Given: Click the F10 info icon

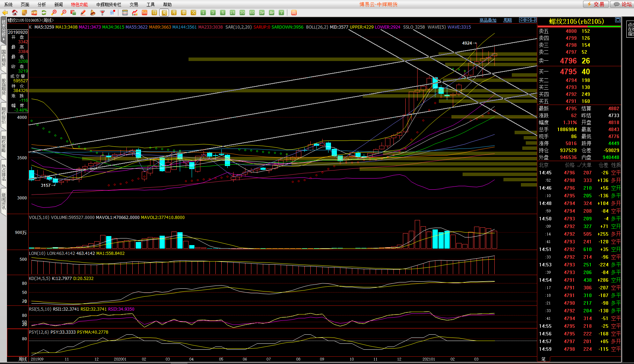Looking at the screenshot, I should [34, 13].
